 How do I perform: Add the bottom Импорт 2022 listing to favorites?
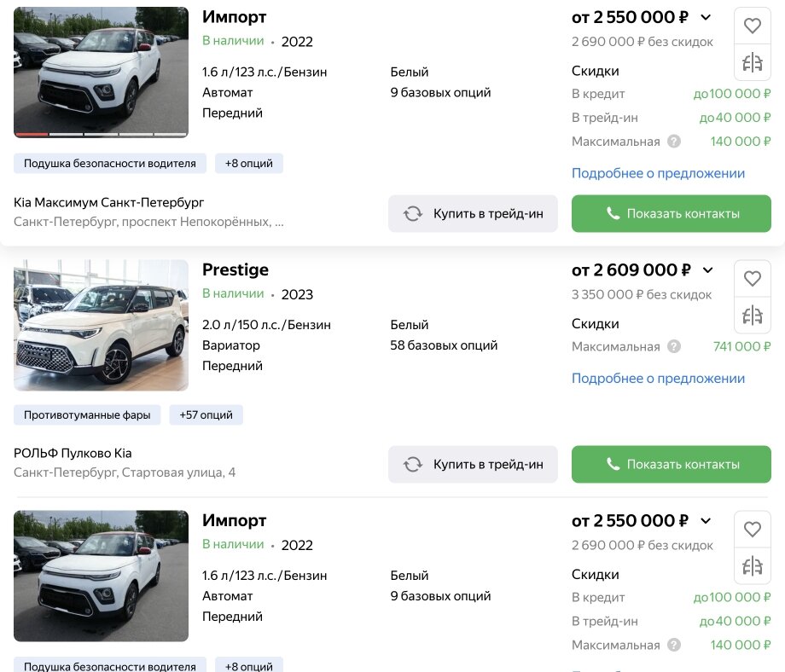pyautogui.click(x=752, y=529)
